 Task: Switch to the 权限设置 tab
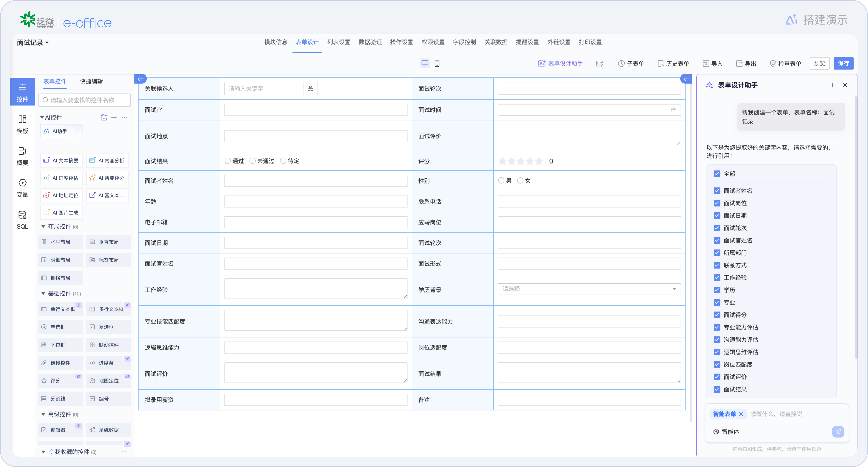pos(433,42)
